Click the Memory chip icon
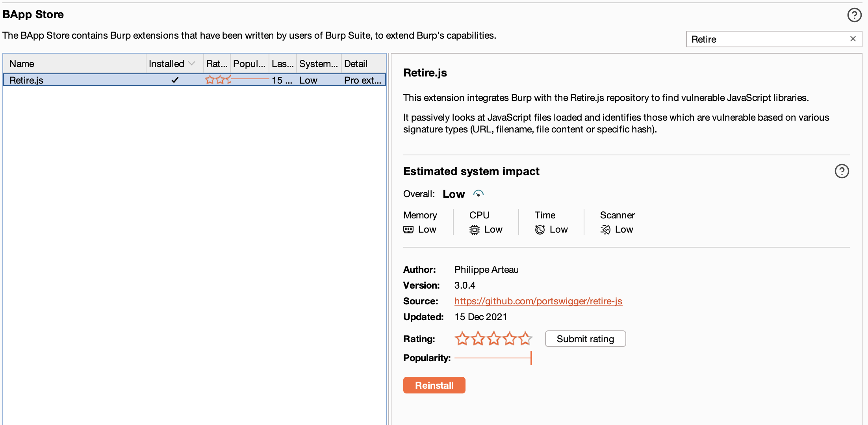 (x=408, y=229)
